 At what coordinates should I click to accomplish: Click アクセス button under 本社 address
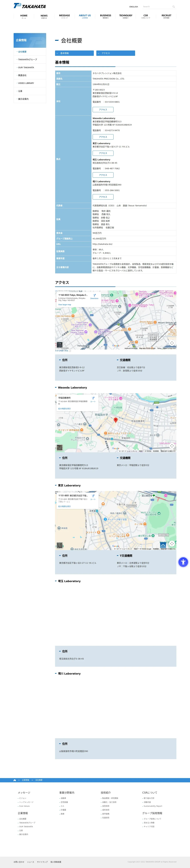coord(103,110)
